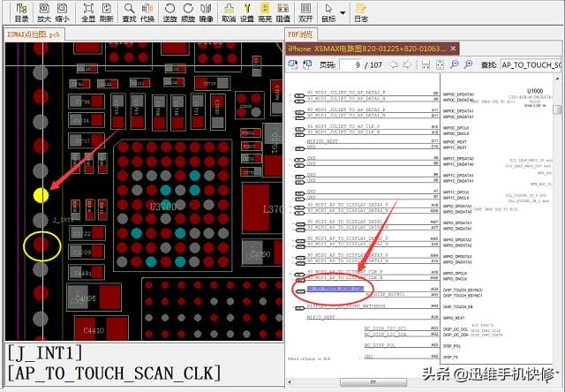Click the PDF search field with AP_TO_TOUCH text

click(531, 64)
